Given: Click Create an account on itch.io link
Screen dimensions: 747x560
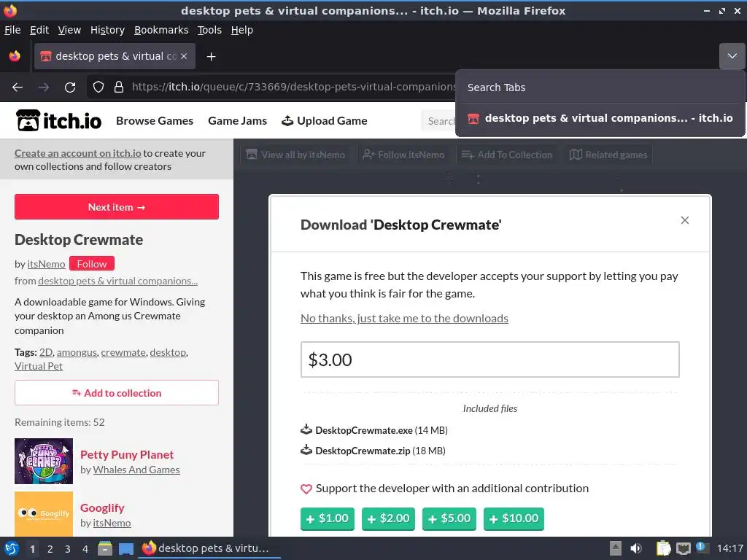Looking at the screenshot, I should point(77,153).
